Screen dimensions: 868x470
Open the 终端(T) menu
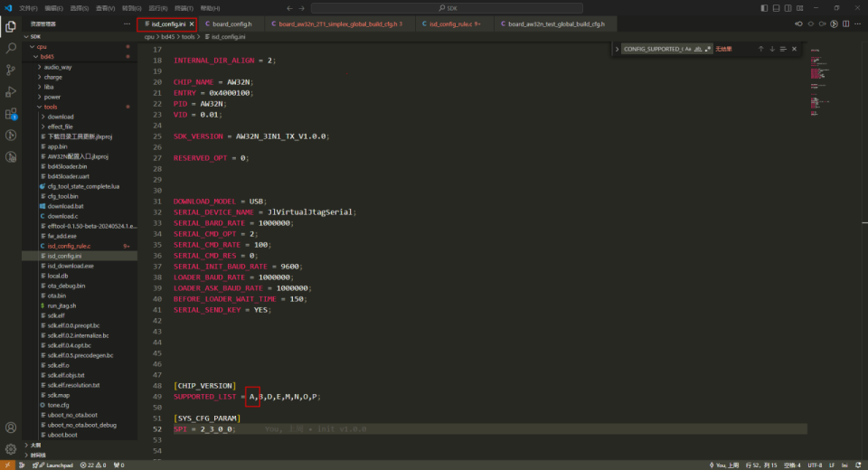pyautogui.click(x=184, y=8)
